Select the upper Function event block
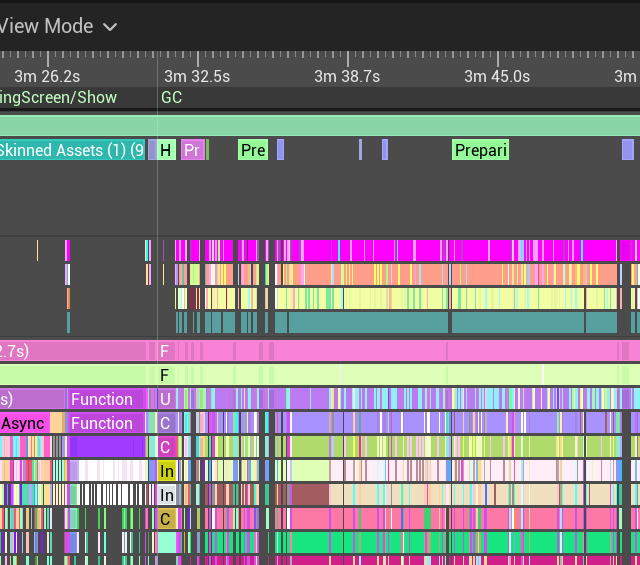The width and height of the screenshot is (640, 565). [x=102, y=399]
